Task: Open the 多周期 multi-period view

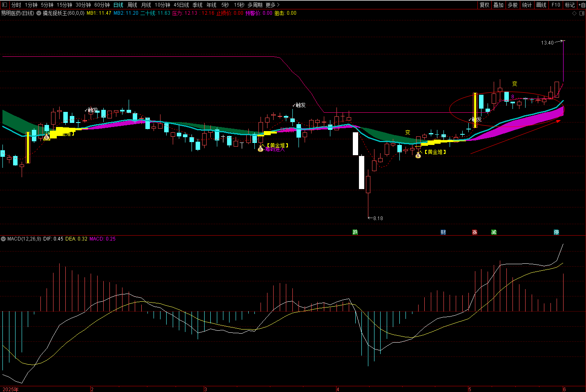Action: 255,5
